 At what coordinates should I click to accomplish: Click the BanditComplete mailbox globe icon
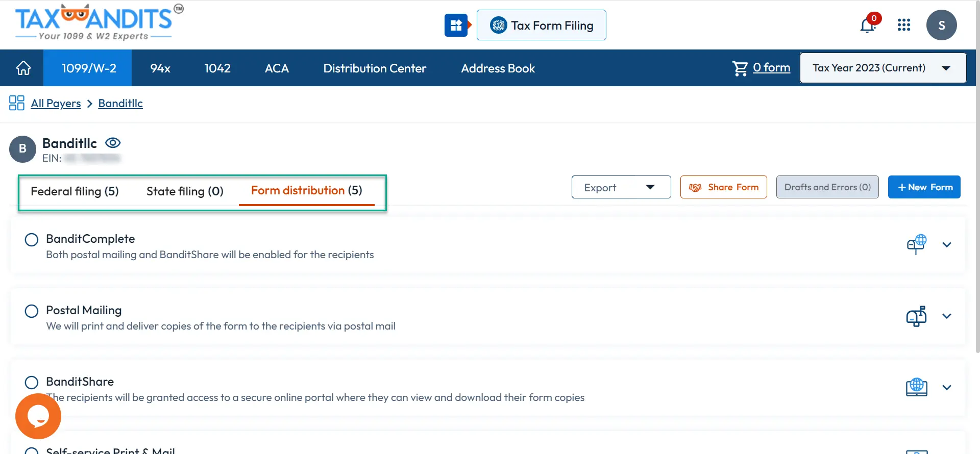coord(917,244)
